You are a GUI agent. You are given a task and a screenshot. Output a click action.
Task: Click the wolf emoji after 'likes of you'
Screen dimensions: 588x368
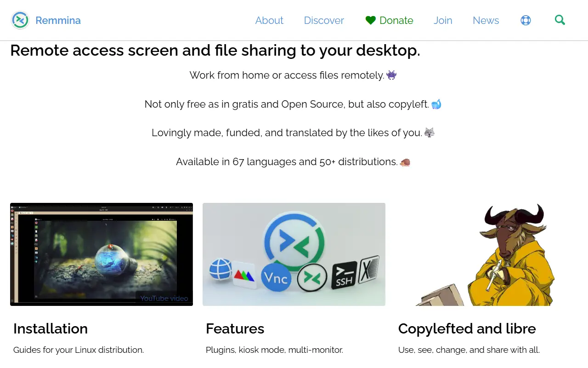coord(429,133)
